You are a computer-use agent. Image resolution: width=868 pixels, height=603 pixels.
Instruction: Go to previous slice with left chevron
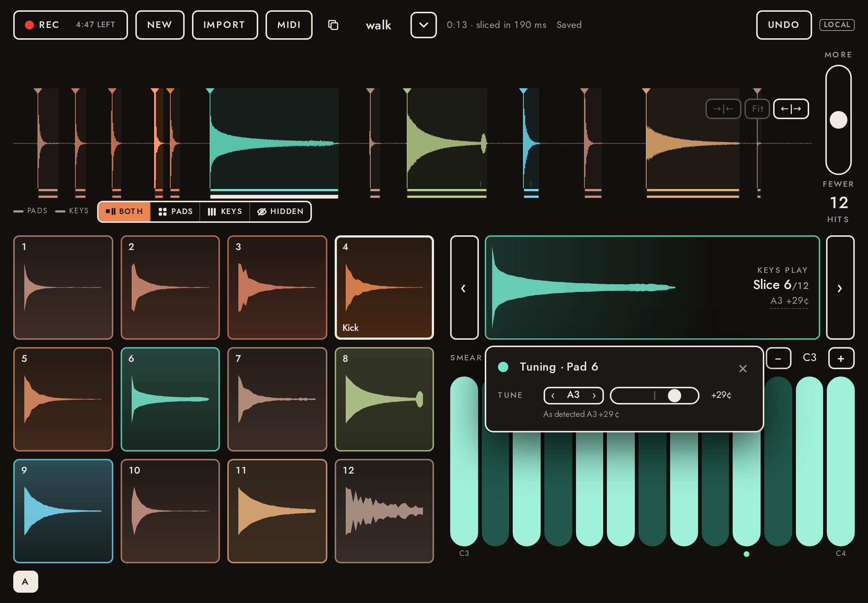tap(465, 288)
